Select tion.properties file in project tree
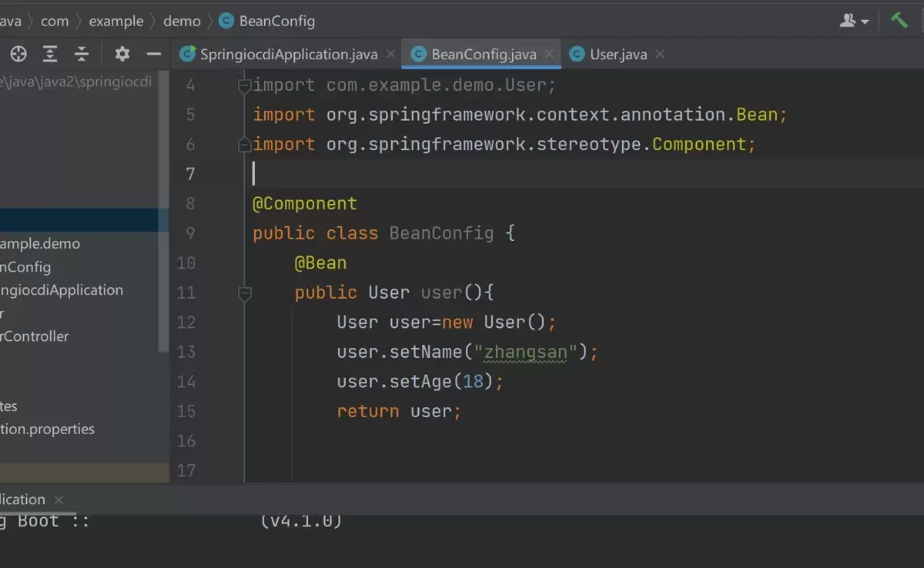This screenshot has height=568, width=924. click(x=47, y=429)
